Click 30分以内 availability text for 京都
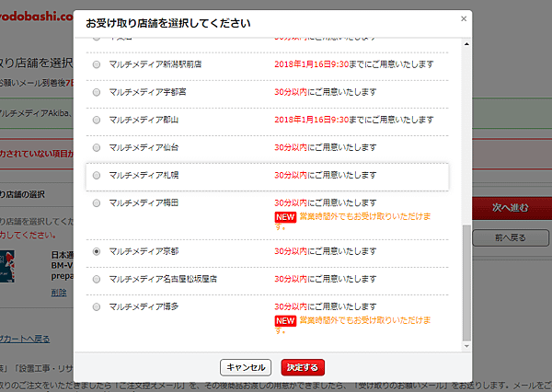The image size is (552, 392). click(x=291, y=251)
